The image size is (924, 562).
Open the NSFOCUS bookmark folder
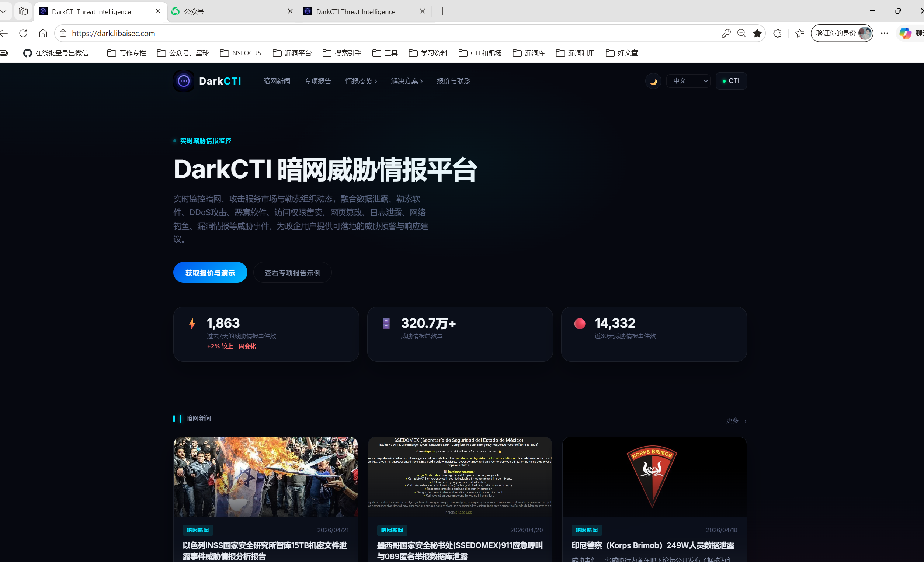[241, 53]
